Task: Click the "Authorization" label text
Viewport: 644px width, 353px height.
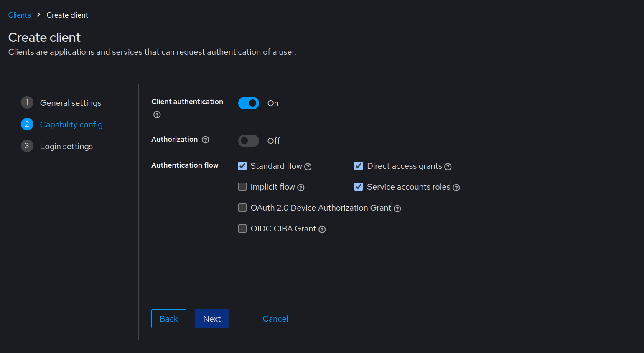Action: point(175,139)
